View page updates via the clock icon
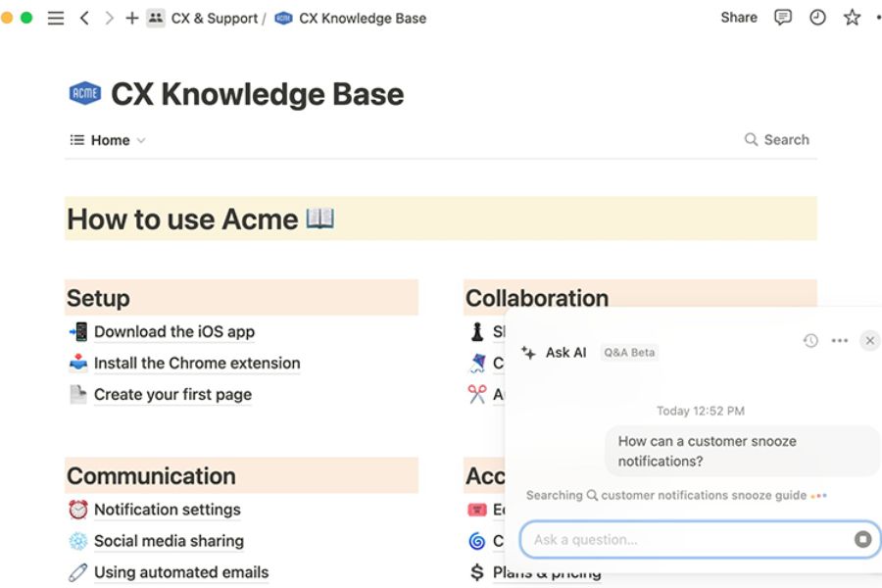Image resolution: width=882 pixels, height=588 pixels. coord(817,18)
